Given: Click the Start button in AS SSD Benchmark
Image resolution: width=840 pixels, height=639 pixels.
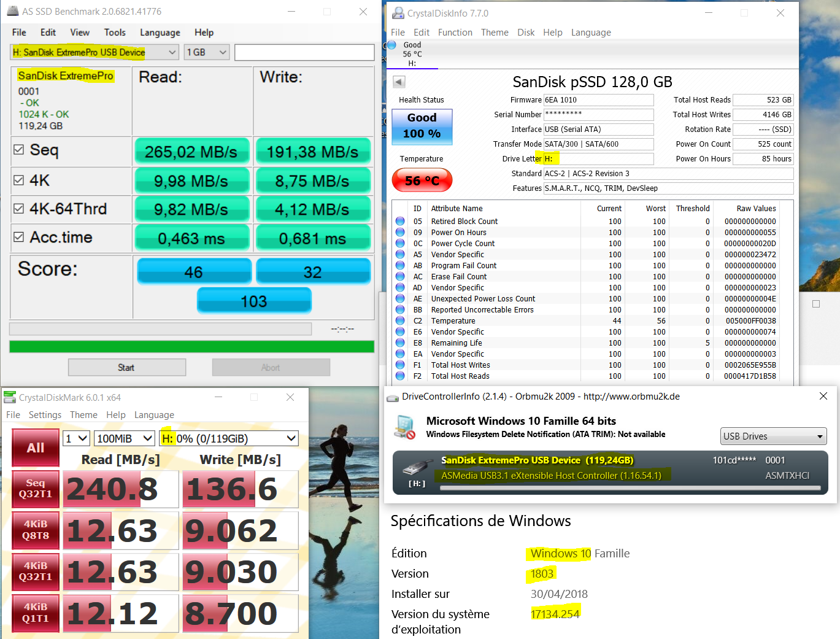Looking at the screenshot, I should point(127,367).
